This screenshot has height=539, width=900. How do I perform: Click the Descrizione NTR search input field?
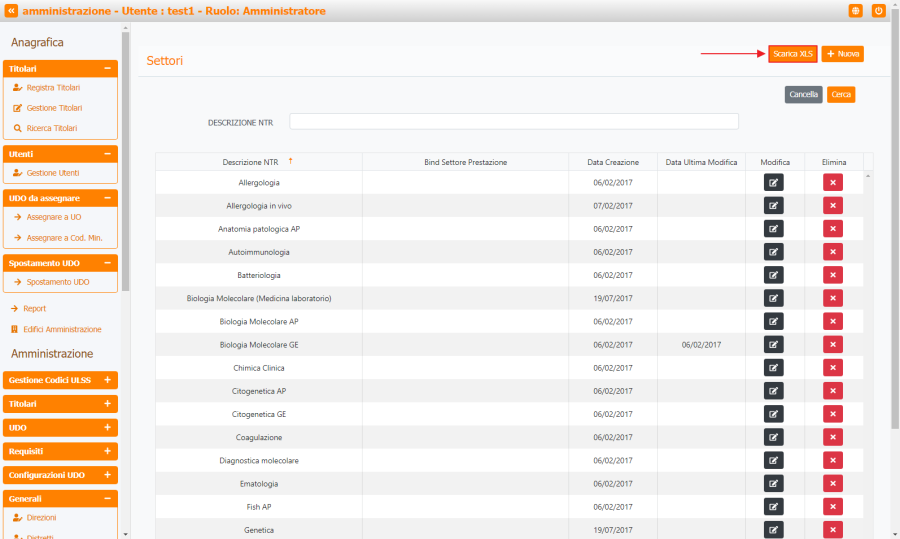tap(513, 121)
